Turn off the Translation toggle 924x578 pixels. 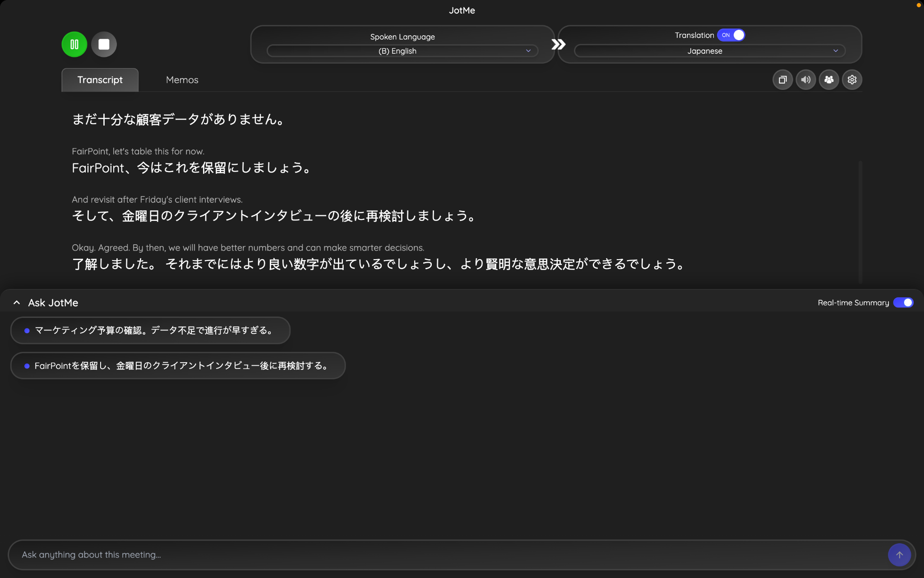pos(731,35)
